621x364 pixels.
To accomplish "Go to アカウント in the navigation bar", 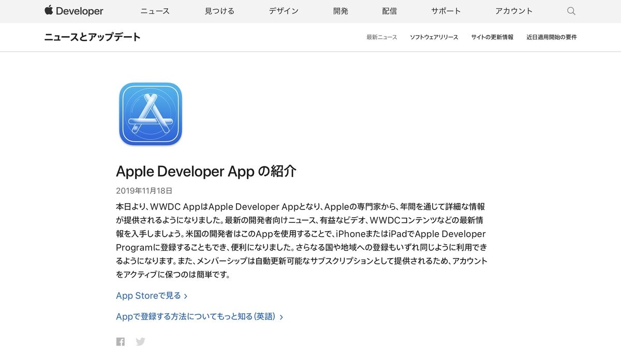I will click(514, 11).
